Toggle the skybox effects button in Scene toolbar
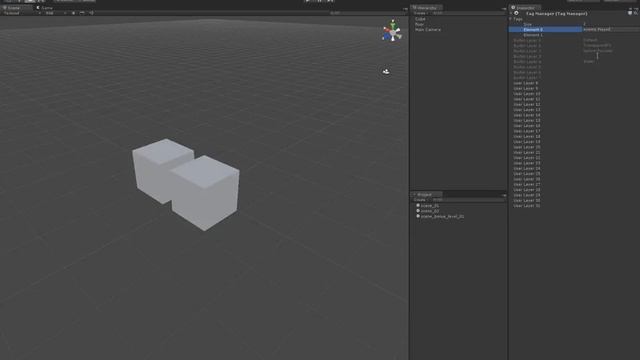This screenshot has width=640, height=360. click(82, 13)
